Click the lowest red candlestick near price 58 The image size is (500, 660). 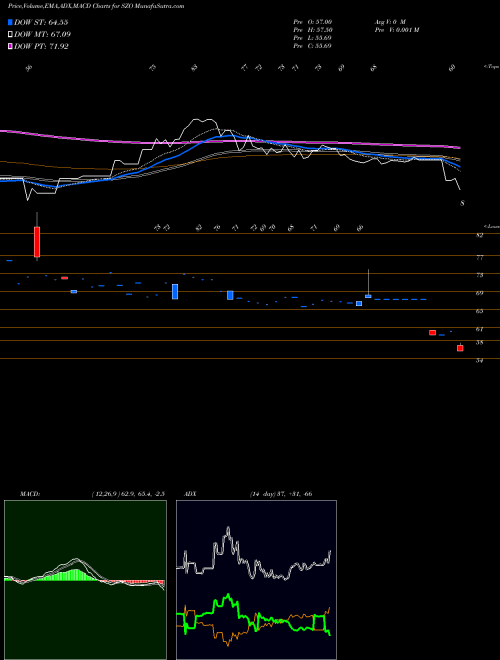(460, 347)
